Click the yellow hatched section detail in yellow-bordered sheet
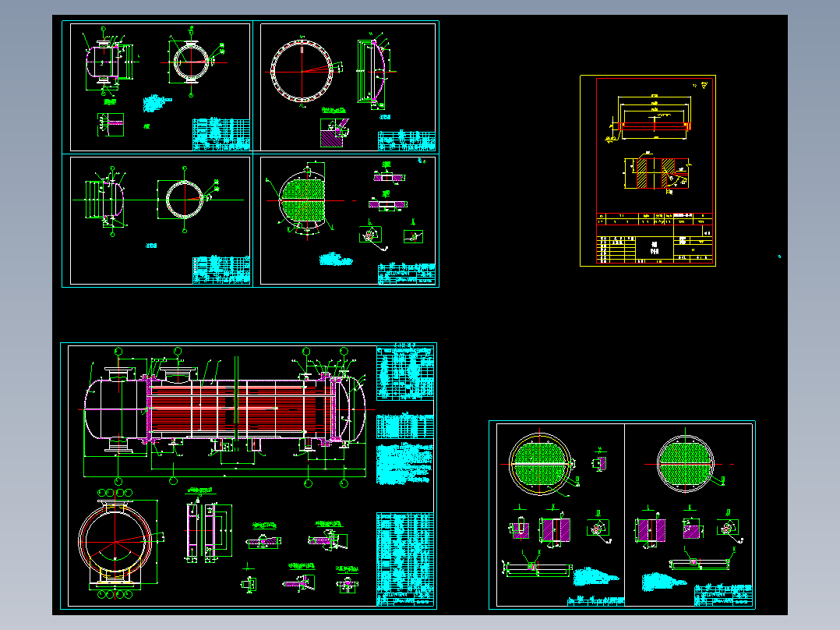The image size is (840, 630). tap(657, 172)
